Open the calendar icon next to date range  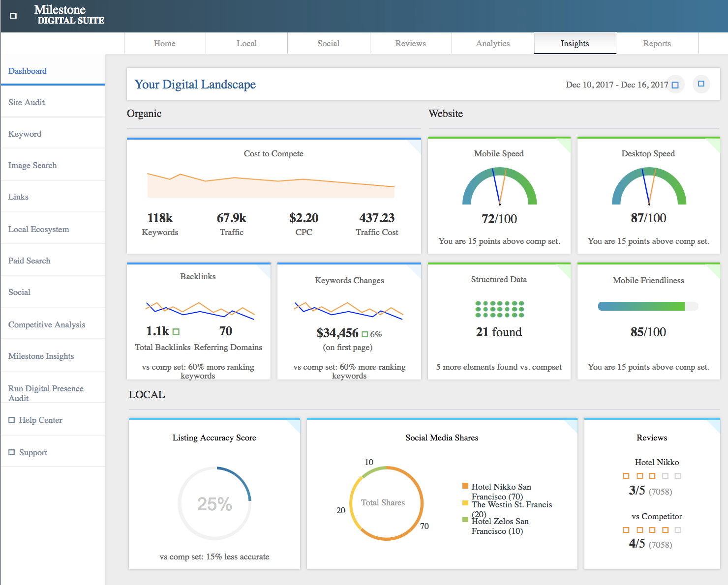tap(675, 85)
